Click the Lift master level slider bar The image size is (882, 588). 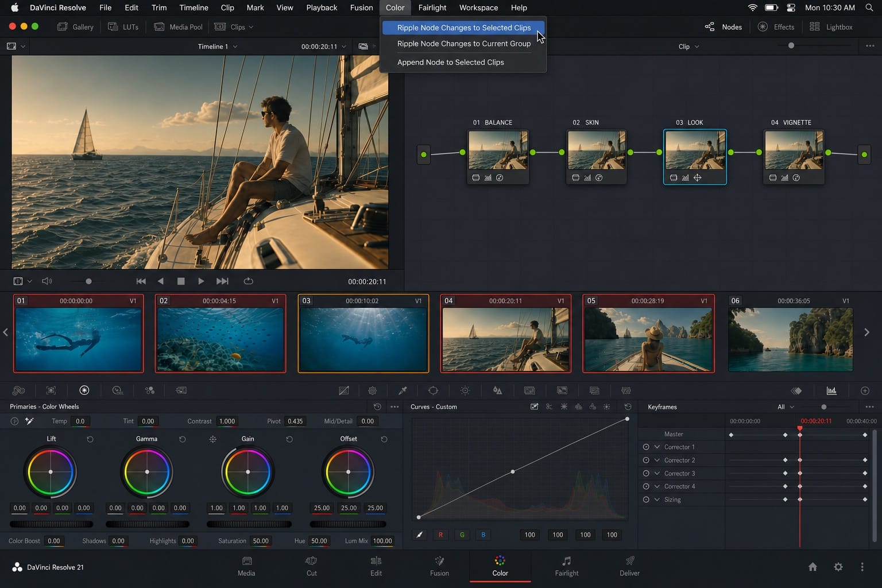[x=52, y=524]
